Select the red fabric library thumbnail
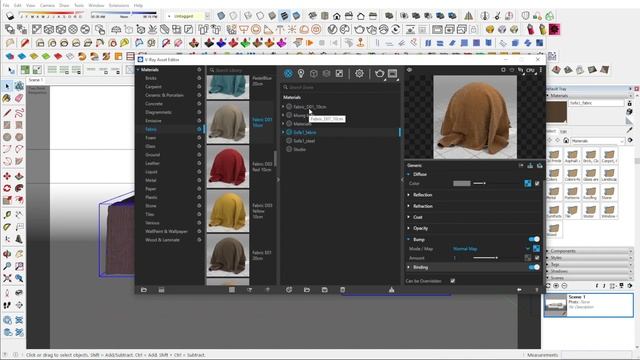The image size is (640, 360). [228, 167]
